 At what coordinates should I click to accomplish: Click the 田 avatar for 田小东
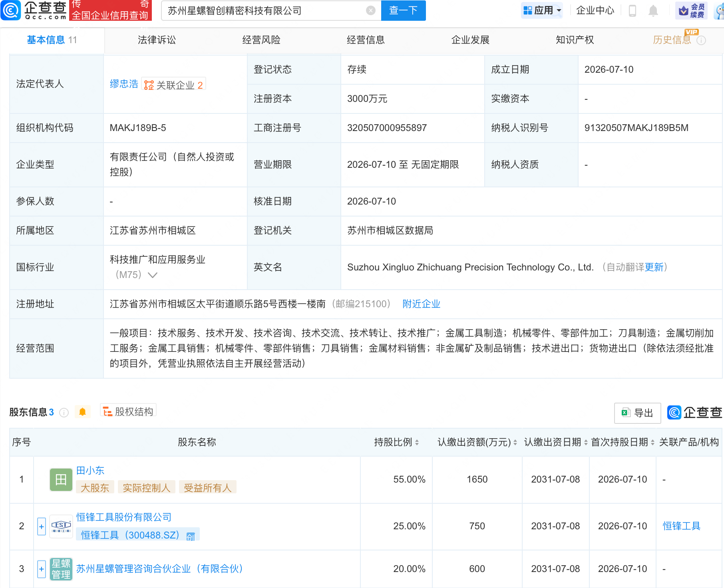tap(61, 479)
